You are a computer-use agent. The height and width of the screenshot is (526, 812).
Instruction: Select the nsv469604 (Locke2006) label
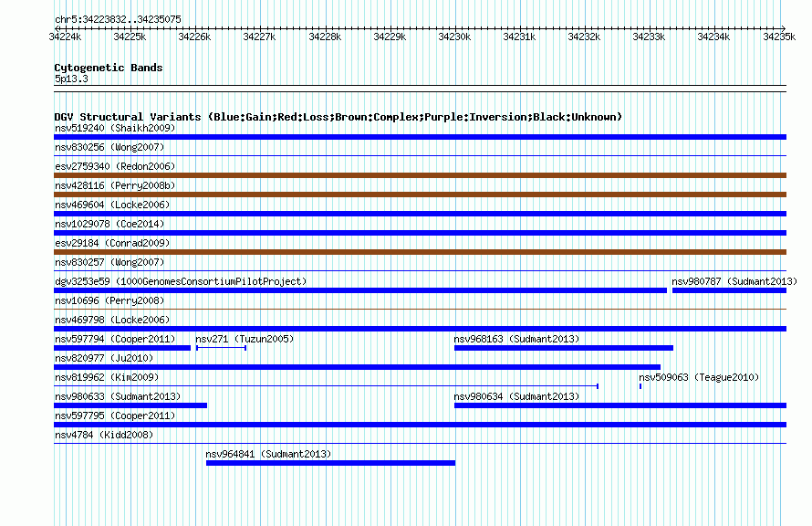click(x=112, y=205)
